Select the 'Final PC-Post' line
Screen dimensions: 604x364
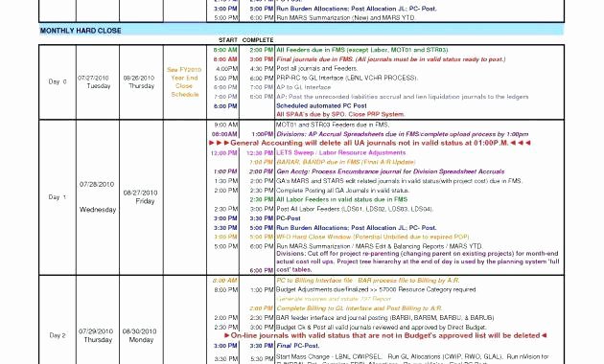click(x=298, y=346)
